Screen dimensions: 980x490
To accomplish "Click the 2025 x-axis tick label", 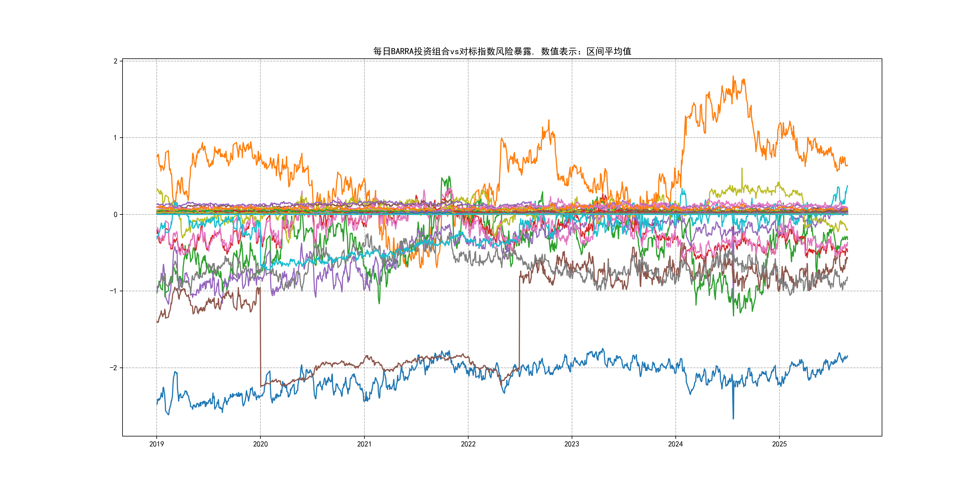I will pyautogui.click(x=779, y=444).
